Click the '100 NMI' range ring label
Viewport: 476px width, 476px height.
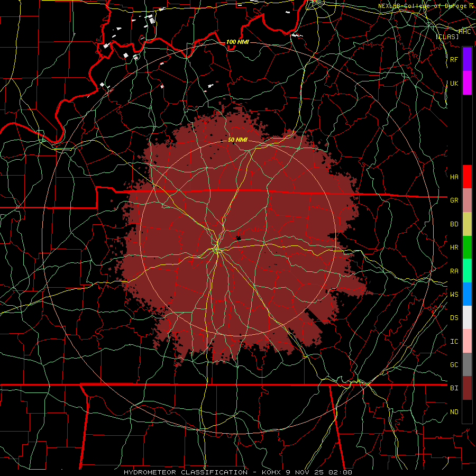(237, 42)
